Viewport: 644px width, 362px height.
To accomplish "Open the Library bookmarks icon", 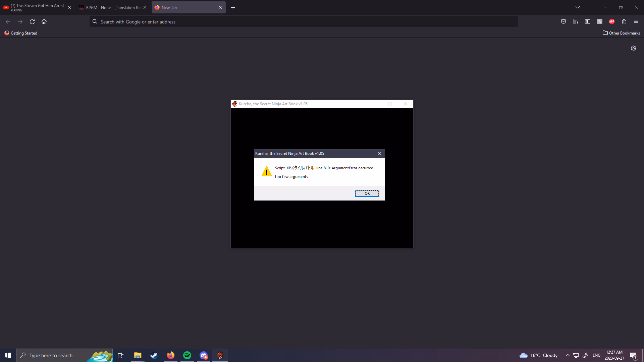I will point(576,22).
